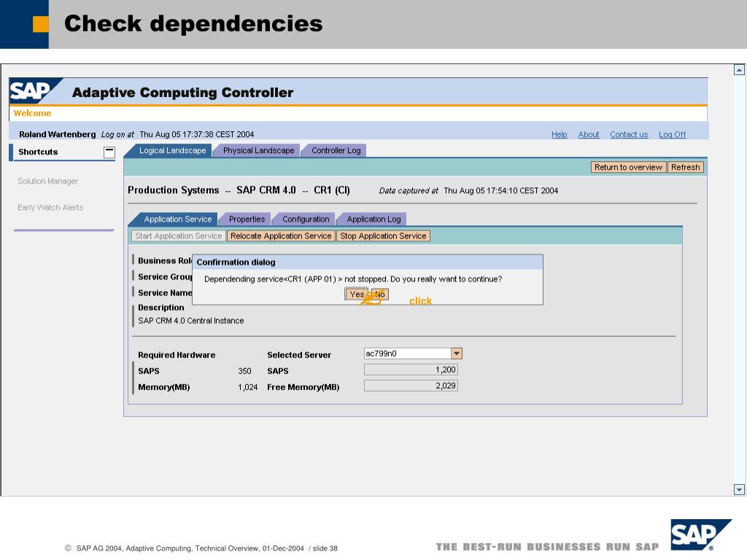Click the scrollbar down arrow
The width and height of the screenshot is (747, 560).
click(x=739, y=489)
